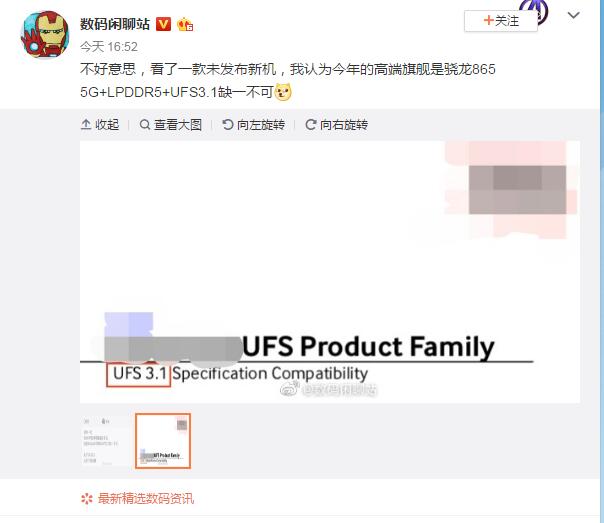The height and width of the screenshot is (523, 604).
Task: Select the first image thumbnail
Action: (x=104, y=441)
